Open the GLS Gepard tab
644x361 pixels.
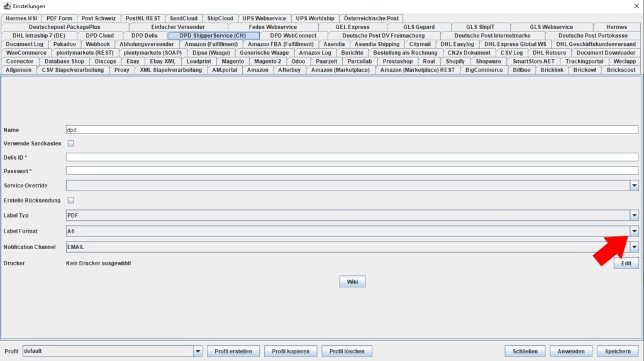[x=419, y=27]
